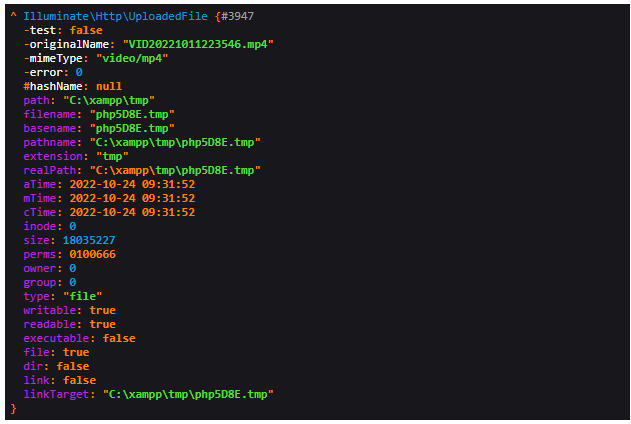This screenshot has width=631, height=424.
Task: Click the filename value php5D8E.tmp
Action: (132, 114)
